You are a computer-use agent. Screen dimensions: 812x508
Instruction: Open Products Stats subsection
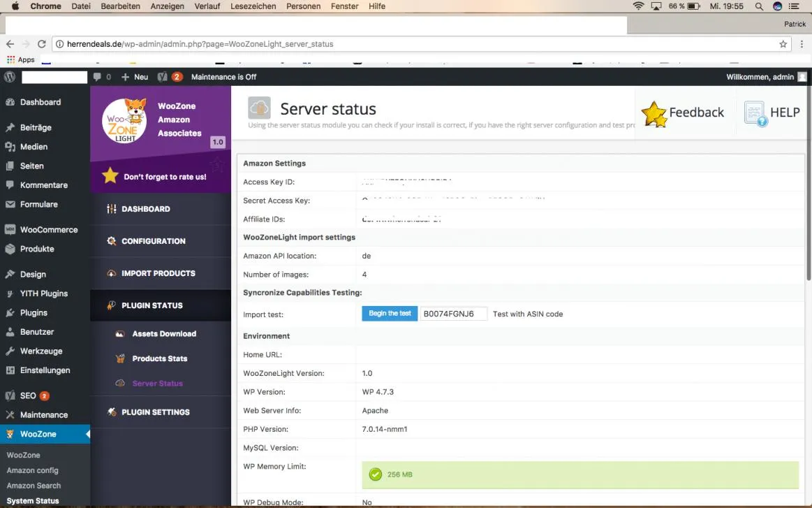(x=159, y=358)
